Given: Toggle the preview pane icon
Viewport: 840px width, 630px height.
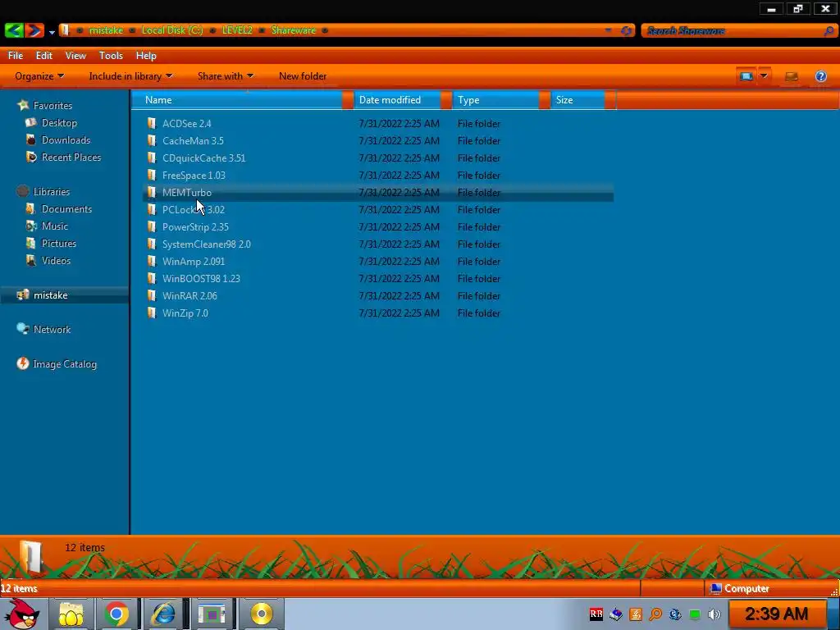Looking at the screenshot, I should 792,76.
